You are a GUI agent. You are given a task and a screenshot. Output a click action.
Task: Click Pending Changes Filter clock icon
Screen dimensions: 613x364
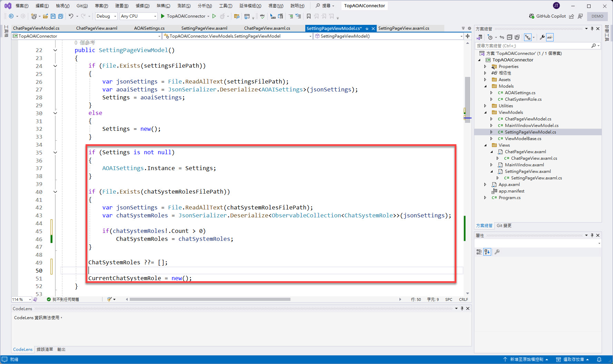coord(490,37)
